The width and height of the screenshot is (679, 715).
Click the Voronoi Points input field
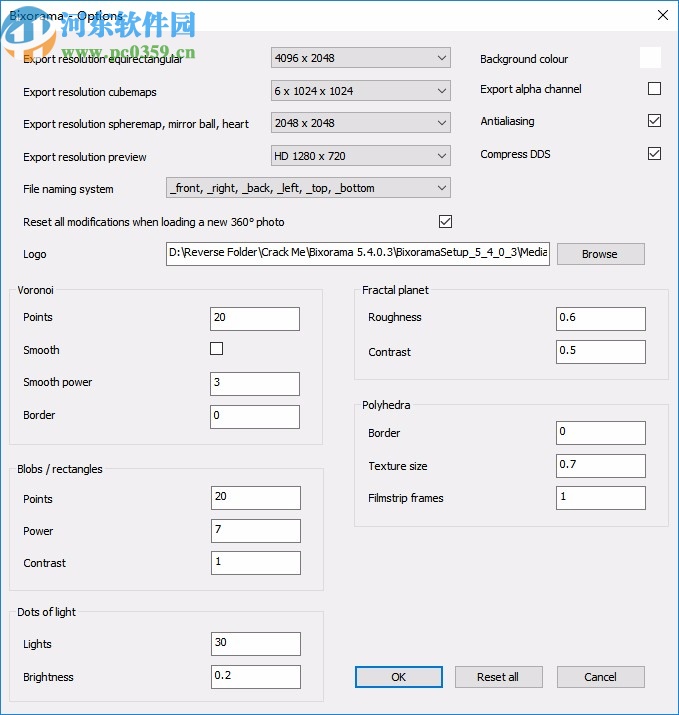pyautogui.click(x=254, y=318)
